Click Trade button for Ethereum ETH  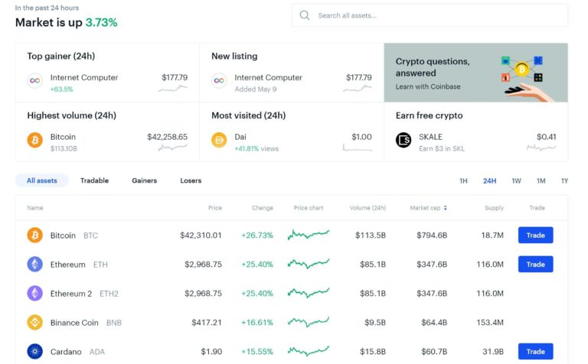(x=535, y=265)
